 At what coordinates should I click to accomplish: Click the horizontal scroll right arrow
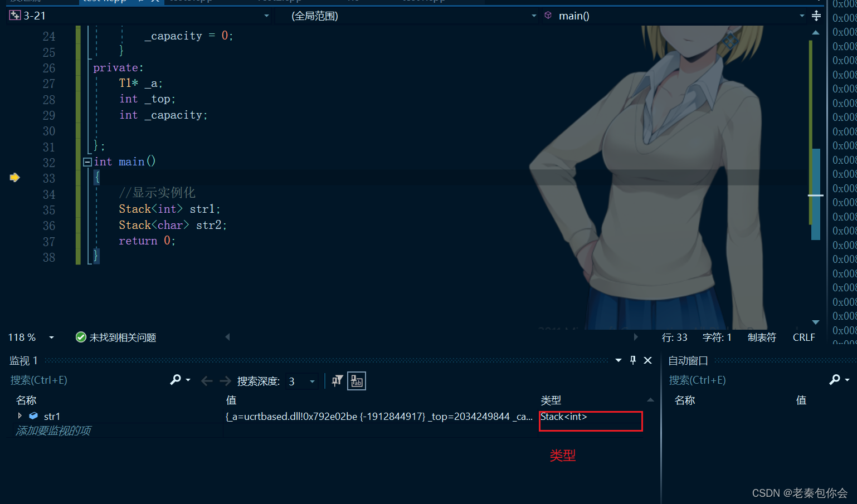point(636,337)
